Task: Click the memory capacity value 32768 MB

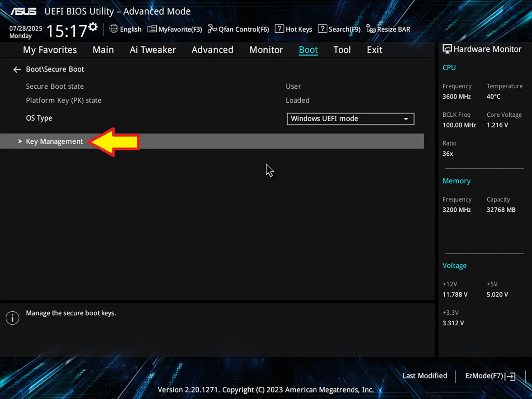Action: point(501,210)
